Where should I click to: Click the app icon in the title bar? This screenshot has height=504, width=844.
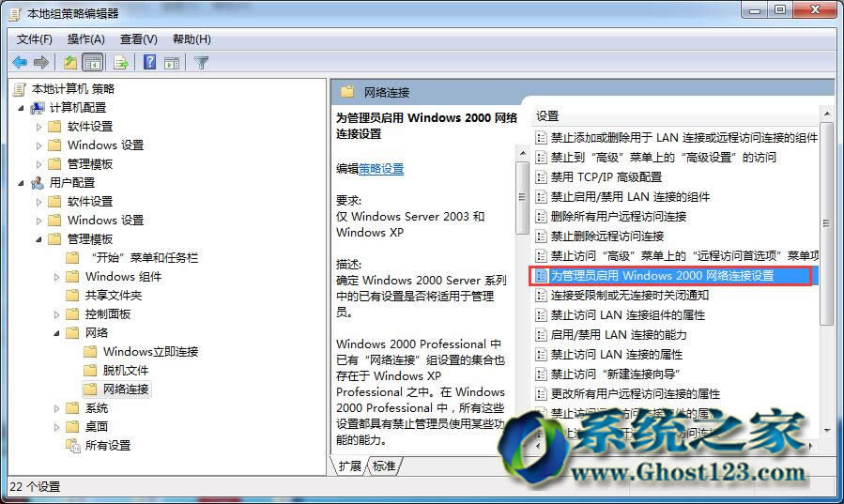[x=14, y=14]
